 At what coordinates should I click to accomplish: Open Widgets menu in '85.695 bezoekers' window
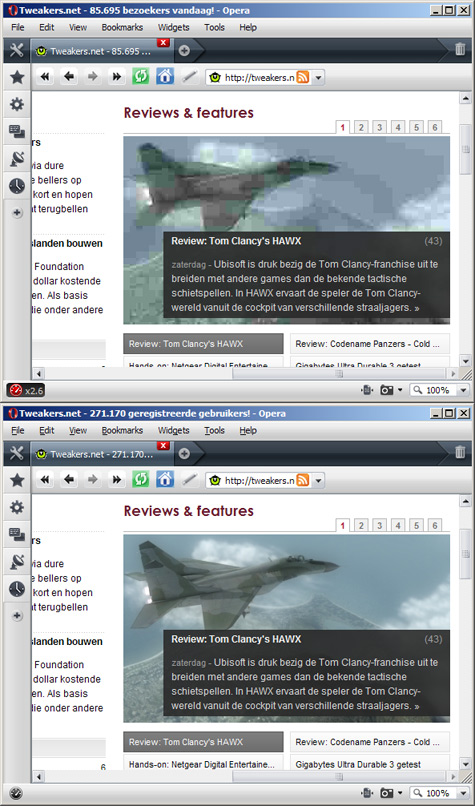174,27
